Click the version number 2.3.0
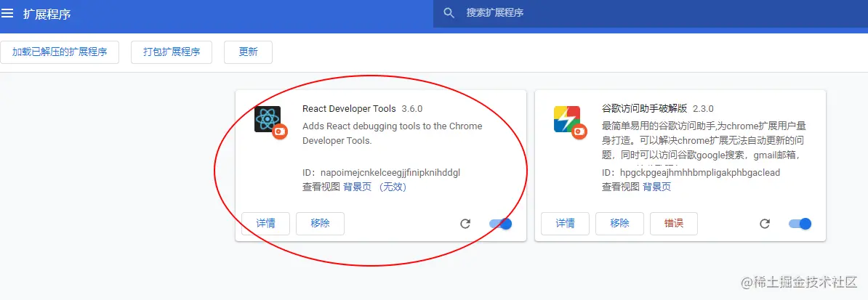The height and width of the screenshot is (300, 868). [703, 108]
